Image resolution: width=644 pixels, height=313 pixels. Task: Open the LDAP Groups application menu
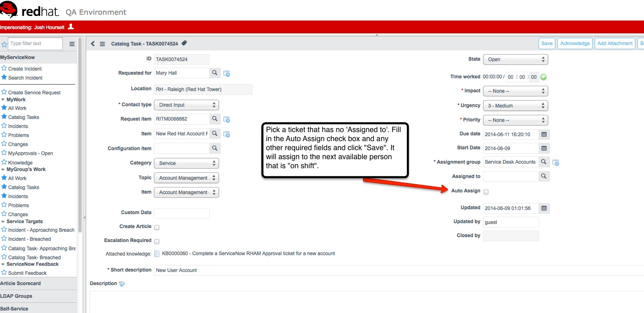(x=38, y=296)
